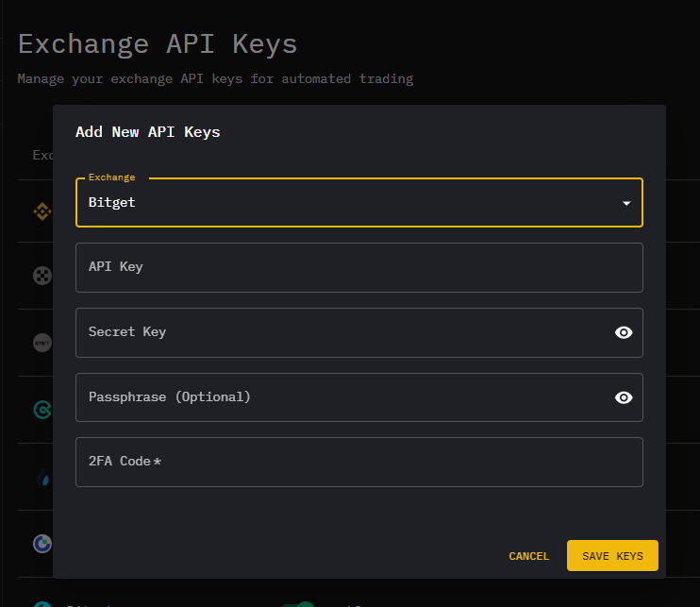
Task: Click the OKX logo in the list
Action: 42,276
